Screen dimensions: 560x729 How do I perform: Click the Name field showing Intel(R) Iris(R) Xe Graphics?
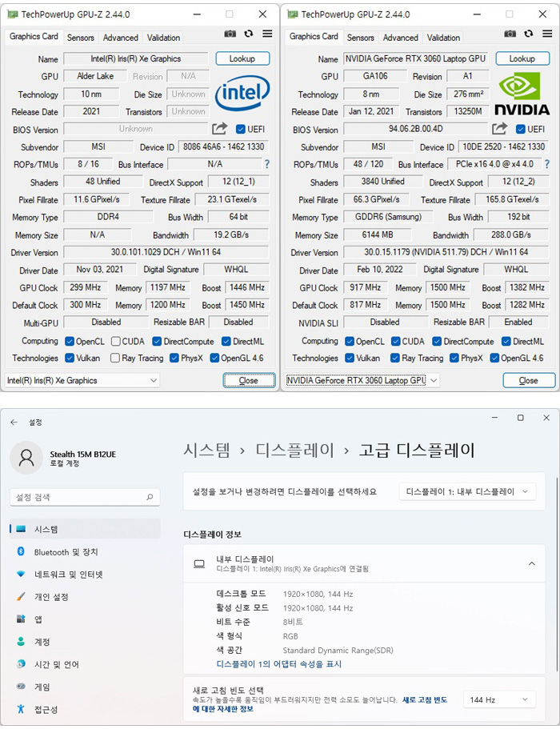136,58
